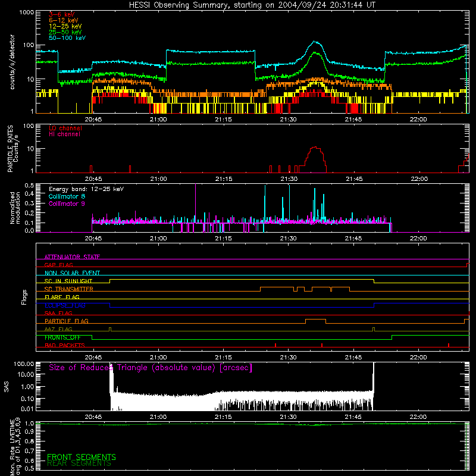
Task: Click '21:15' label under modulation panel
Action: (223, 239)
